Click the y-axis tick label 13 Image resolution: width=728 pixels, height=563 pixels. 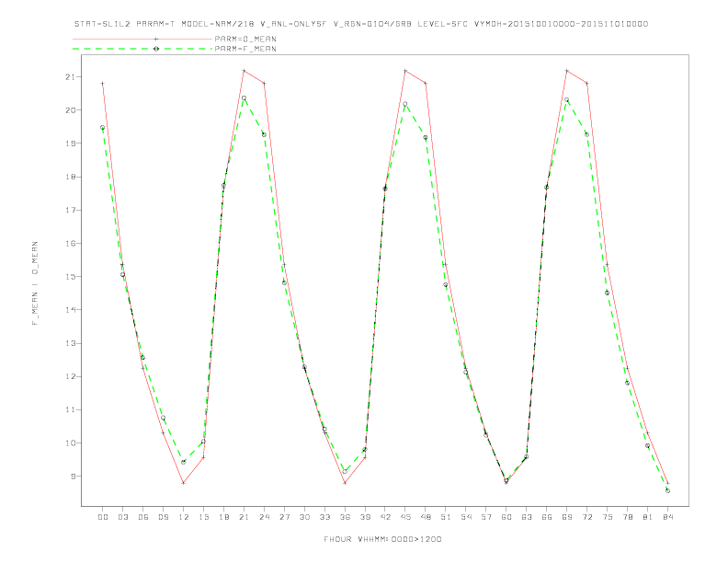click(70, 343)
